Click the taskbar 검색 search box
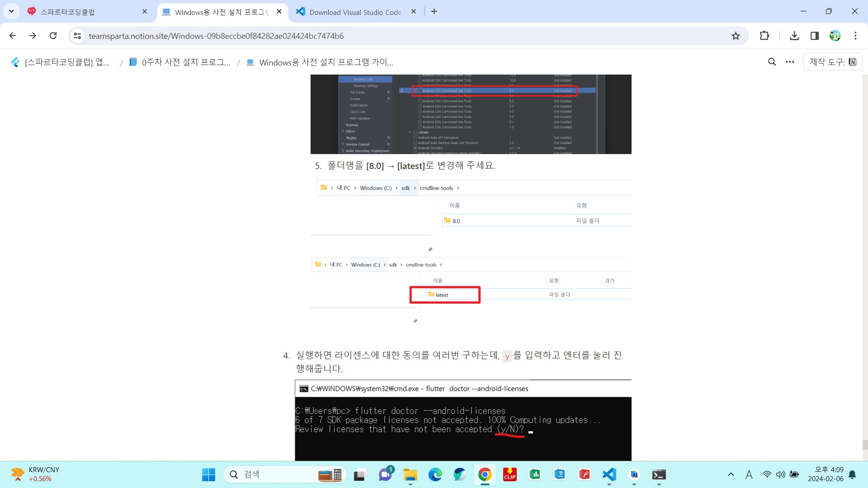The width and height of the screenshot is (868, 488). 285,474
